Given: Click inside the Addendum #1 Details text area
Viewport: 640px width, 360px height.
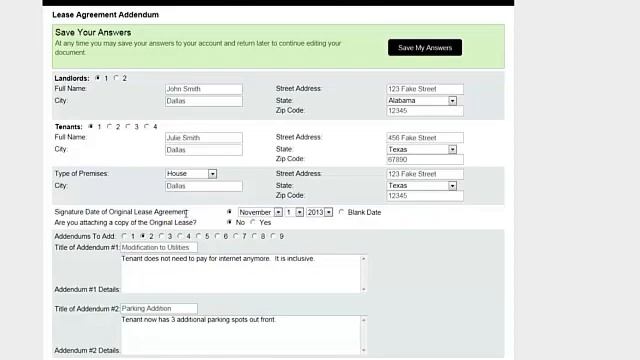Looking at the screenshot, I should pos(240,274).
